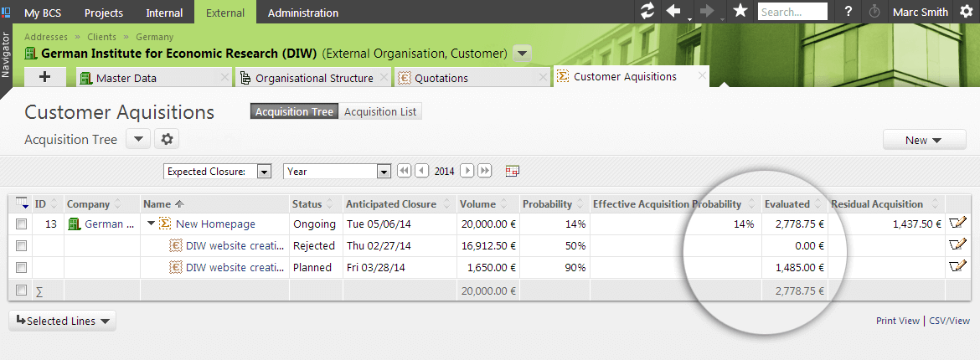Open dropdown next to organisation name header
The width and height of the screenshot is (980, 360).
coord(523,54)
